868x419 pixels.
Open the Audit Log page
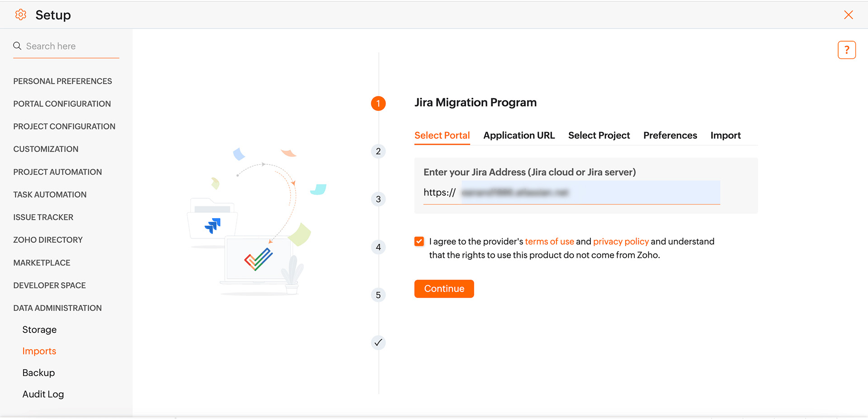43,394
